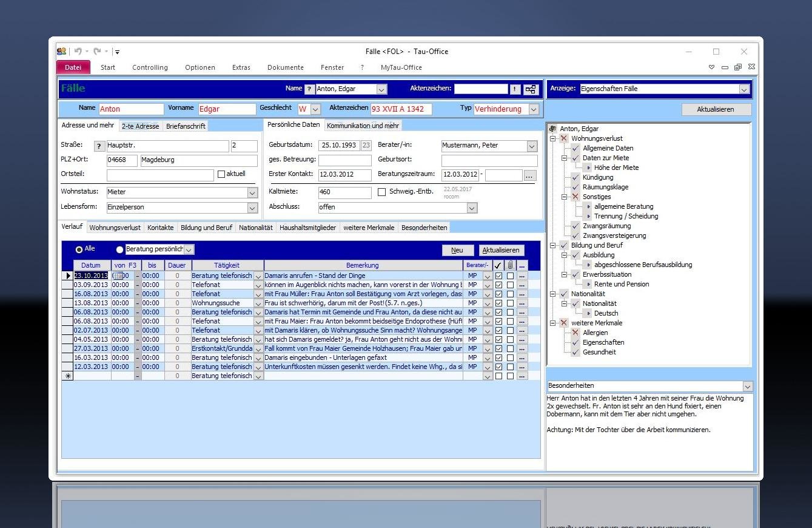
Task: Open the Typ dropdown showing Verhinderung
Action: (x=534, y=109)
